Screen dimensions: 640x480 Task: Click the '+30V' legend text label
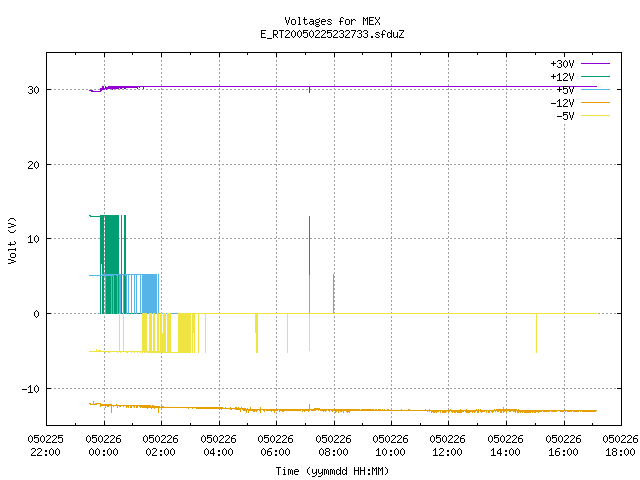[562, 64]
